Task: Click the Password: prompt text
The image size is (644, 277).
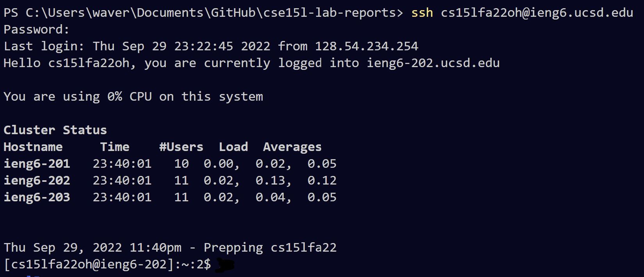Action: click(x=36, y=30)
